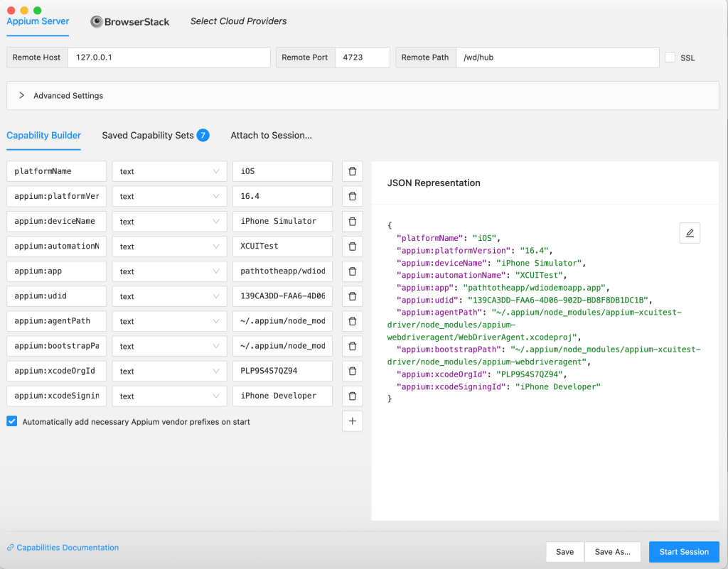Add a new capability with plus button
The width and height of the screenshot is (728, 569).
[x=352, y=421]
